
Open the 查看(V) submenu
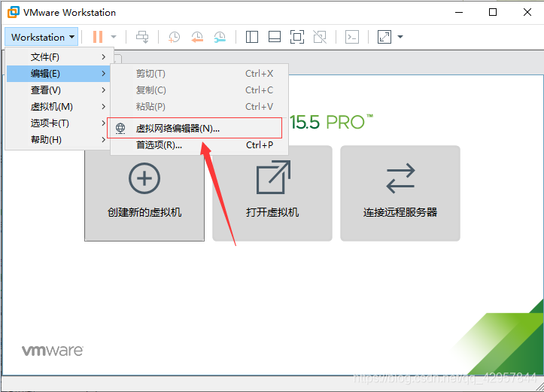pyautogui.click(x=58, y=90)
